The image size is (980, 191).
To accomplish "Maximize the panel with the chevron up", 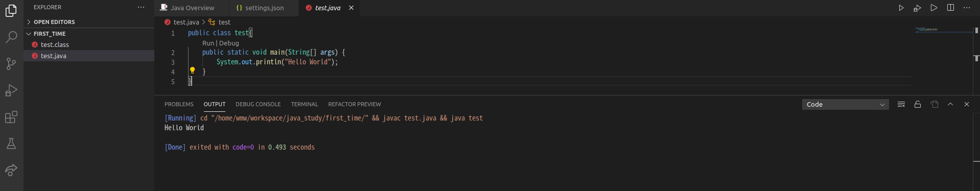I will pos(950,104).
